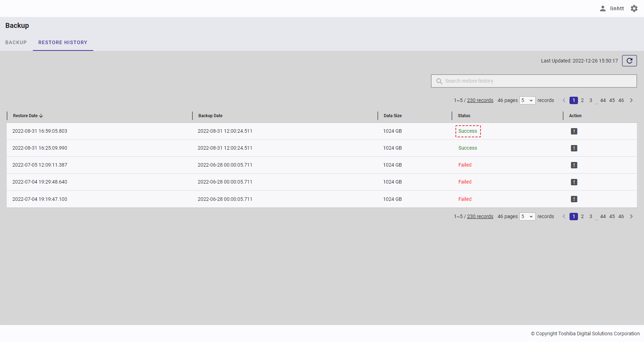Expand bottom records-per-page dropdown
The width and height of the screenshot is (644, 342).
tap(527, 217)
